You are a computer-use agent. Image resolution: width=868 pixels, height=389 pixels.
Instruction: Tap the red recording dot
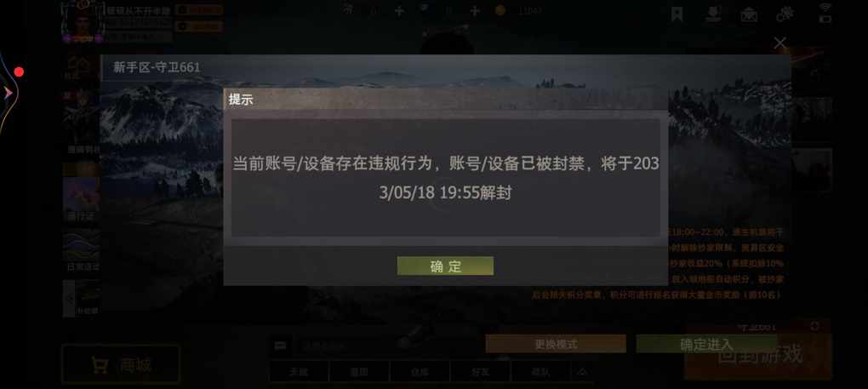[x=20, y=72]
